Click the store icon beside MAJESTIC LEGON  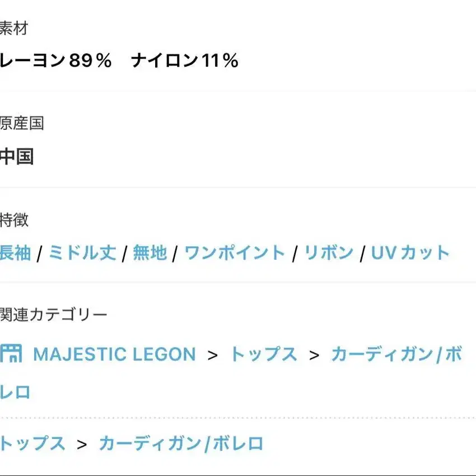[x=11, y=354]
